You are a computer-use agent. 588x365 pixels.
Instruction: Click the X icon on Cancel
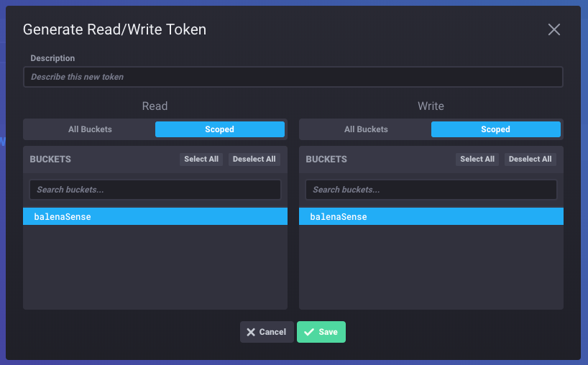(251, 332)
